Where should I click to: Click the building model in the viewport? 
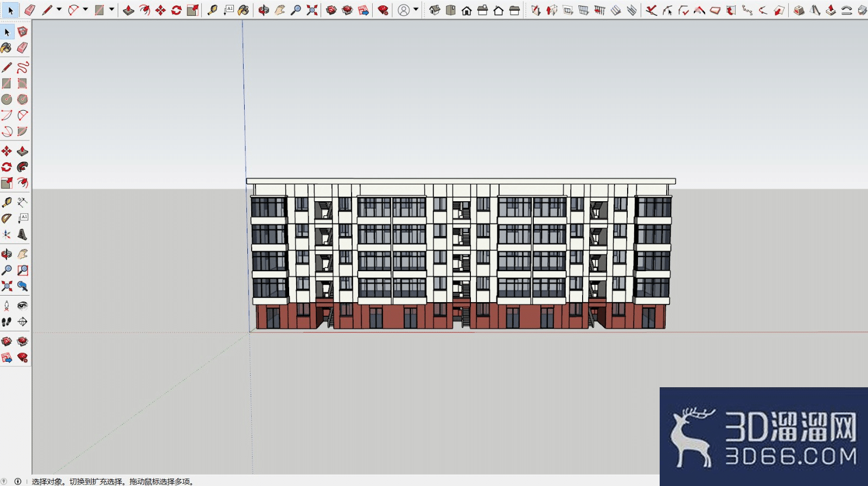[x=461, y=254]
